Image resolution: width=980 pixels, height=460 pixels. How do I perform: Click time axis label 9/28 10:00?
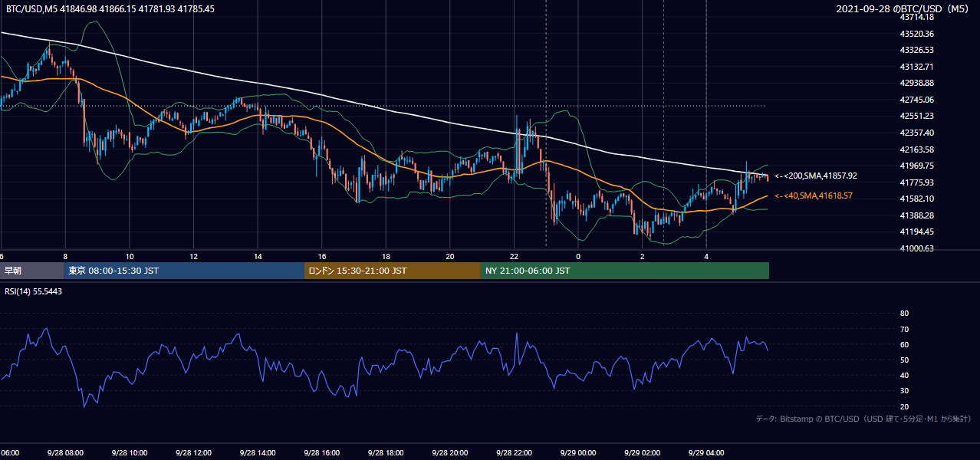(x=129, y=452)
